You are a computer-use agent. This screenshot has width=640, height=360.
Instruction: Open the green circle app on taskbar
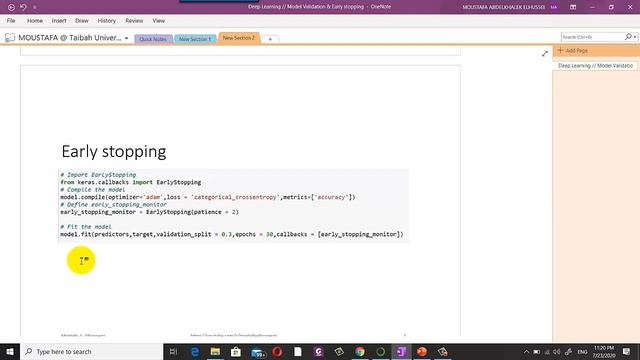pos(380,351)
